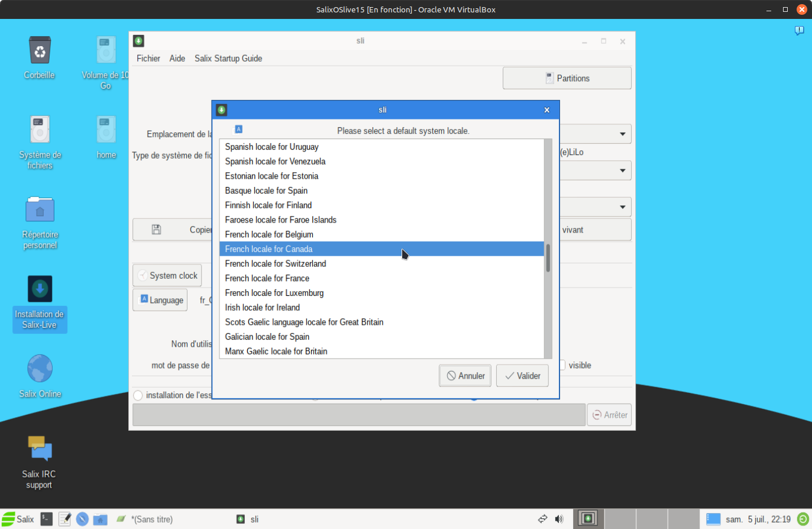Open the Salix start menu
Image resolution: width=812 pixels, height=529 pixels.
(x=18, y=519)
